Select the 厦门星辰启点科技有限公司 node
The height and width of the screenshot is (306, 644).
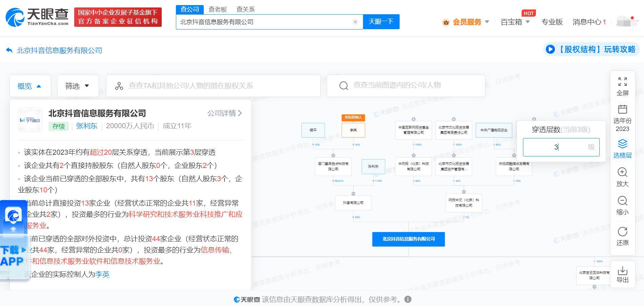pyautogui.click(x=333, y=167)
